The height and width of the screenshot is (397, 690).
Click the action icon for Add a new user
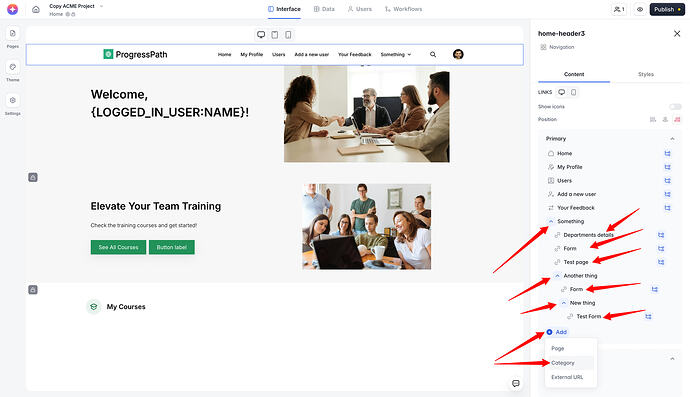tap(668, 194)
